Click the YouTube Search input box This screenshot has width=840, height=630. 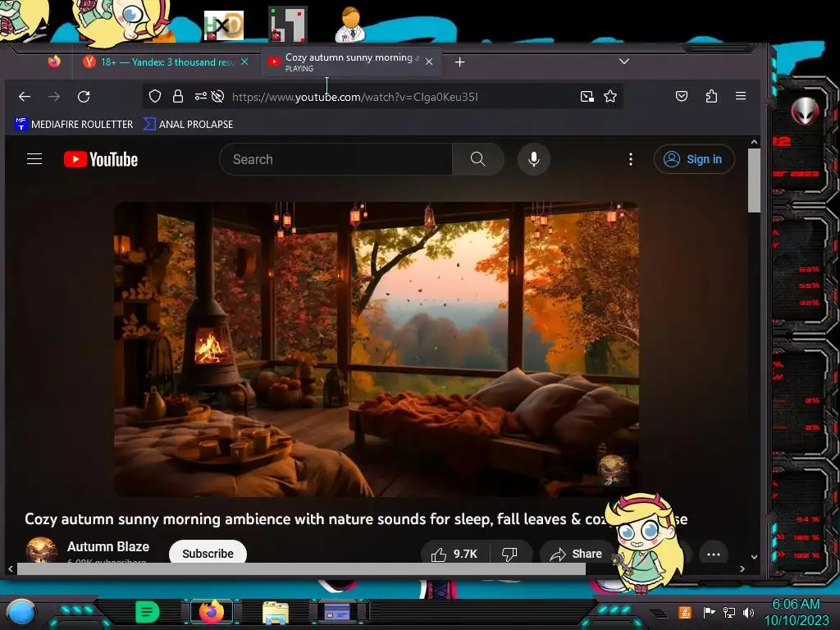(x=336, y=159)
